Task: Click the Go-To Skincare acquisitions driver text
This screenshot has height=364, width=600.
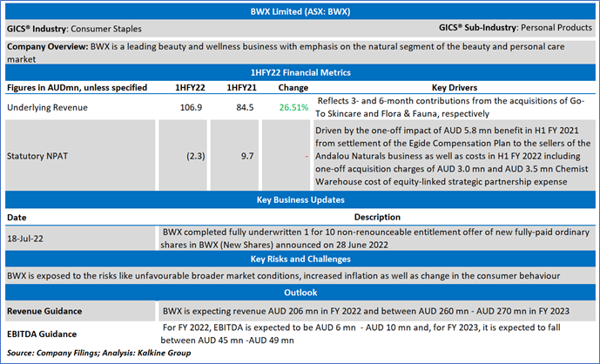Action: 450,107
